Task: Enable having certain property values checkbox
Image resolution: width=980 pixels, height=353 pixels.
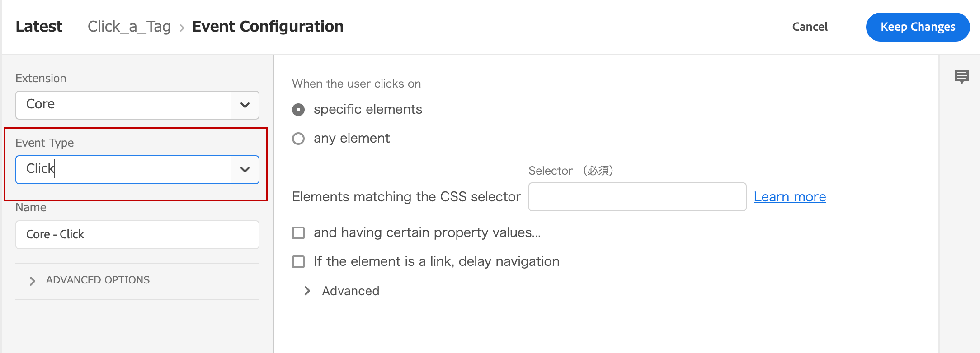Action: pyautogui.click(x=298, y=233)
